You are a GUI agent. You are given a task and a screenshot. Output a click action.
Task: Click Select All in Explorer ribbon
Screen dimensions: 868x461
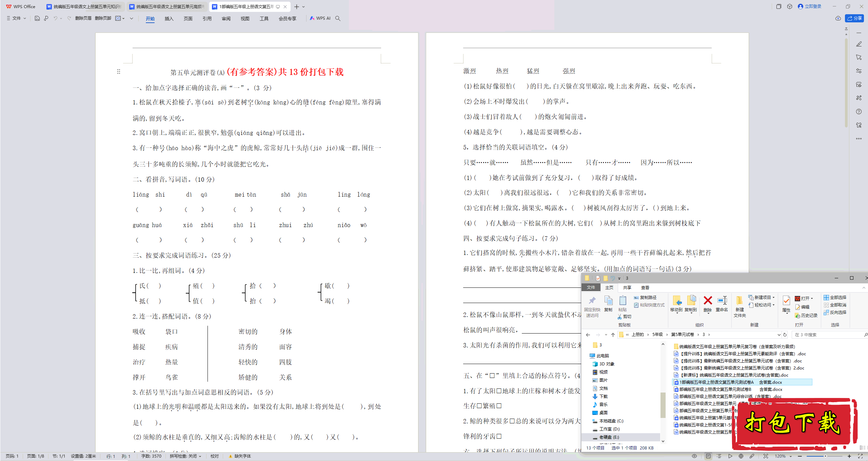835,298
